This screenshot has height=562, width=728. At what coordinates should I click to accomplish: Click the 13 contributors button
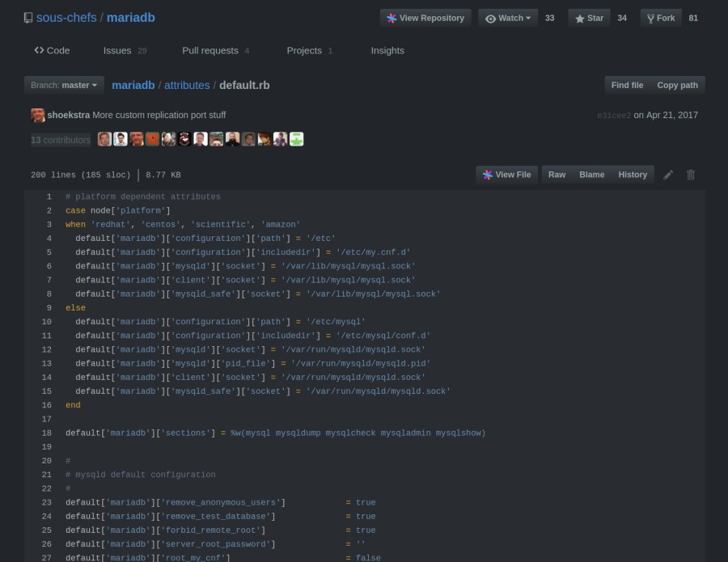click(61, 140)
